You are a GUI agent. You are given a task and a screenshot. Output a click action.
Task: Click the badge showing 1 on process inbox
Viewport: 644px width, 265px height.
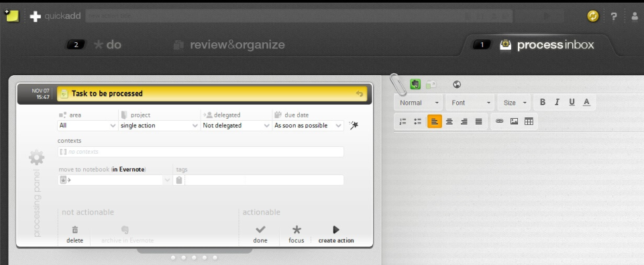click(x=482, y=45)
